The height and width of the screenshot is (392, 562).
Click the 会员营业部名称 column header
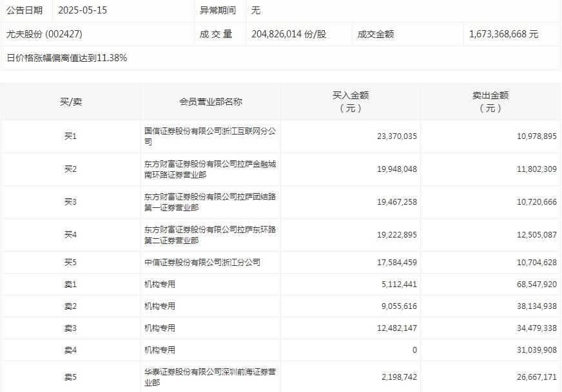pos(211,102)
